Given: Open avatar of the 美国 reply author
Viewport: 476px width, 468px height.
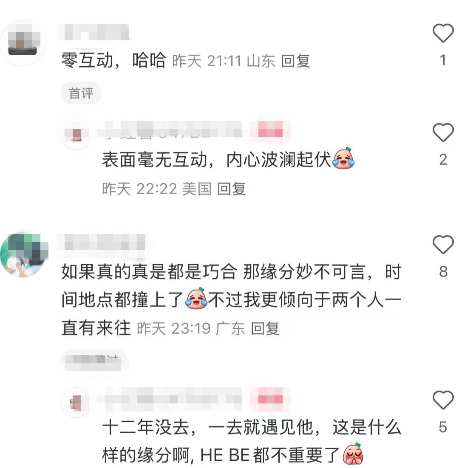Looking at the screenshot, I should pyautogui.click(x=76, y=134).
